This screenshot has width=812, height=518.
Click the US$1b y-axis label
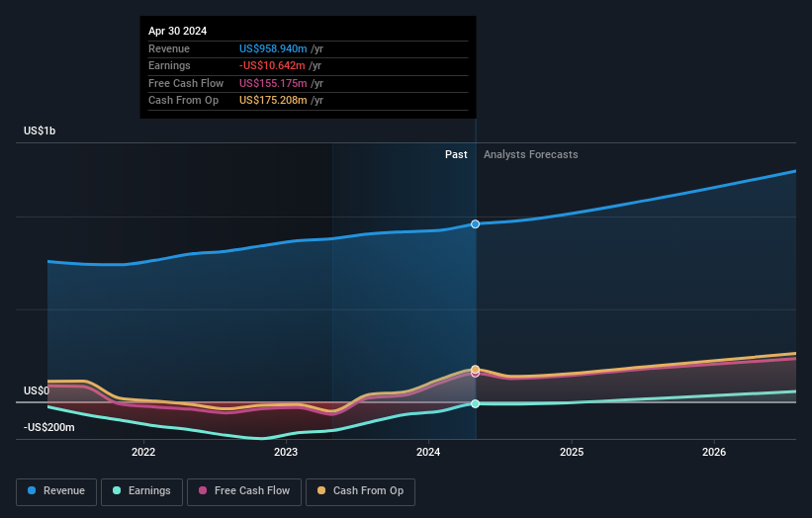pos(40,130)
